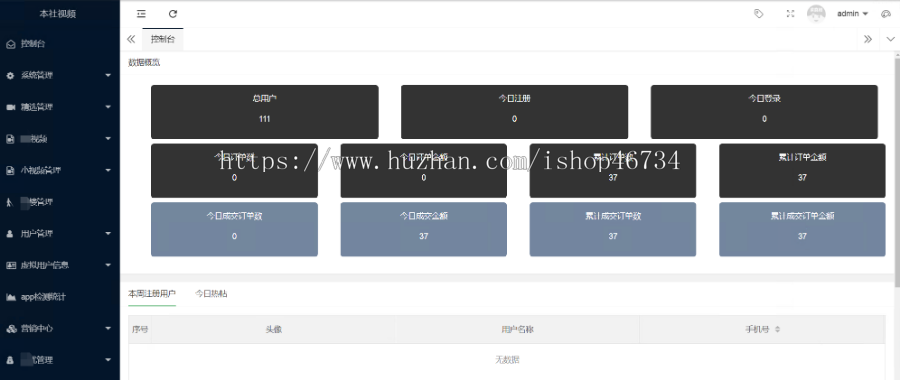This screenshot has height=380, width=900.
Task: Toggle the sidebar collapse menu icon
Action: pos(141,14)
